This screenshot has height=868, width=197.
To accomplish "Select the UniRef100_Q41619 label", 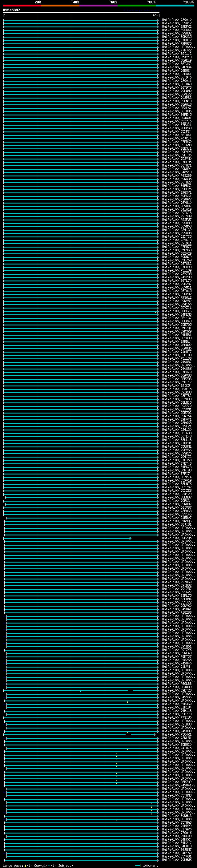I will tap(176, 210).
